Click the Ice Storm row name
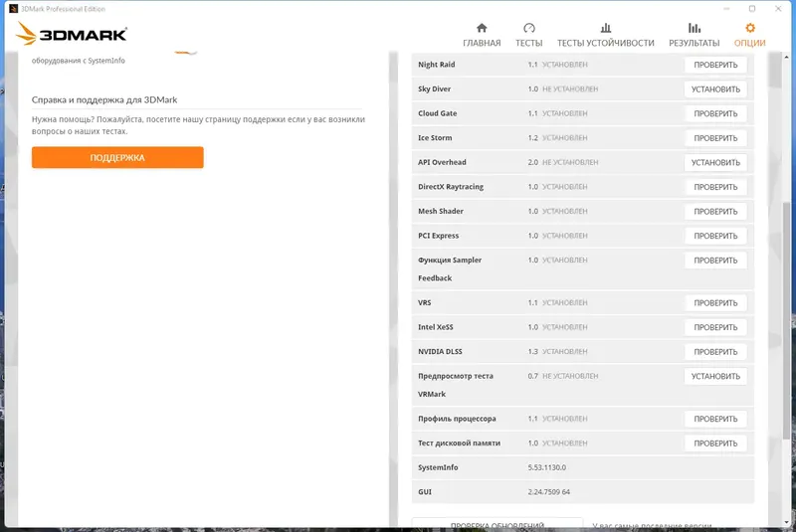The image size is (796, 532). coord(435,137)
